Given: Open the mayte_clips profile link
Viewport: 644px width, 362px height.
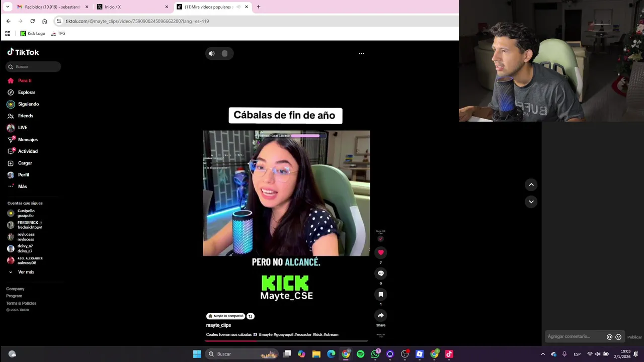Looking at the screenshot, I should 218,325.
